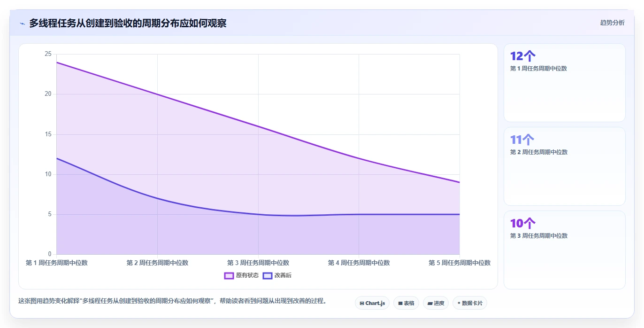Viewport: 644px width, 328px height.
Task: Click the lightning icon beside the title
Action: click(22, 23)
